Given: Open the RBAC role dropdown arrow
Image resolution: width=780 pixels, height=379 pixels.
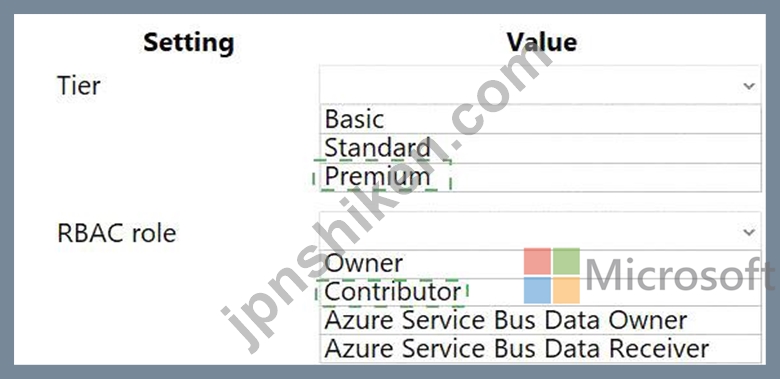Looking at the screenshot, I should (x=749, y=232).
